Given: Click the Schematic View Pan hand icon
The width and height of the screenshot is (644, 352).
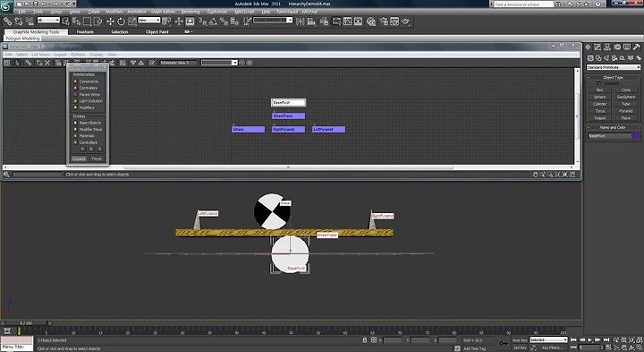Looking at the screenshot, I should [535, 175].
